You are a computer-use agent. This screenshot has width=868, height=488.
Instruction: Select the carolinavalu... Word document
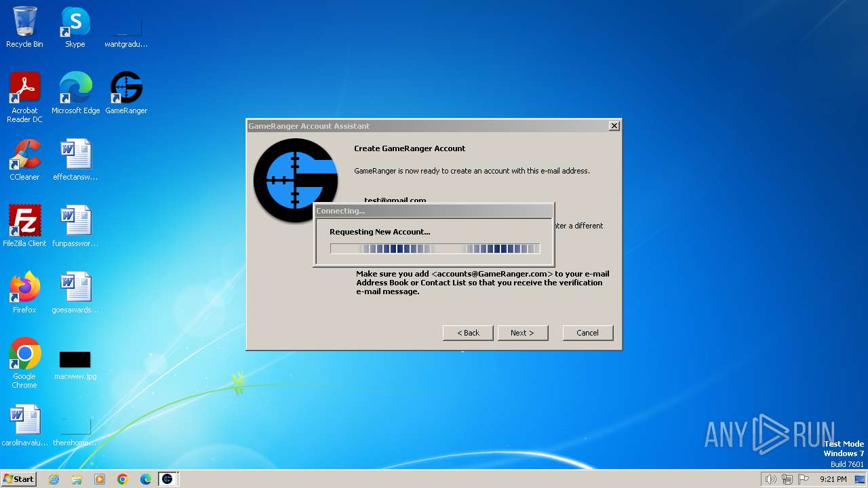pyautogui.click(x=24, y=426)
